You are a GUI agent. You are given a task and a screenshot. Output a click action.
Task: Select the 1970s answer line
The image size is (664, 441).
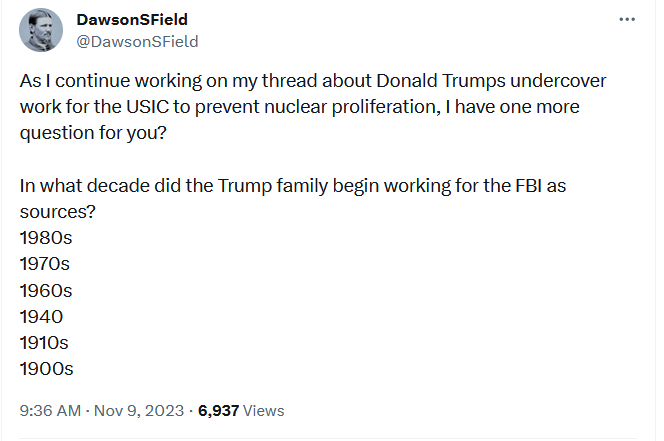[44, 264]
